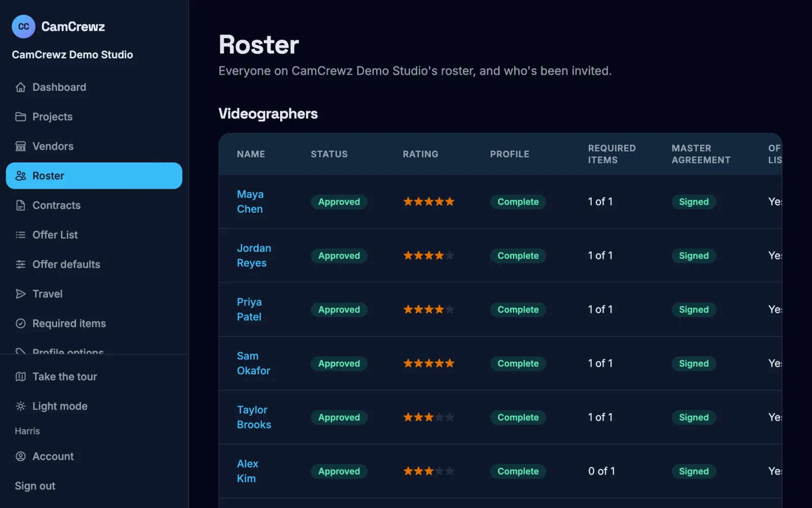812x508 pixels.
Task: Go to Projects in the sidebar
Action: pos(94,117)
